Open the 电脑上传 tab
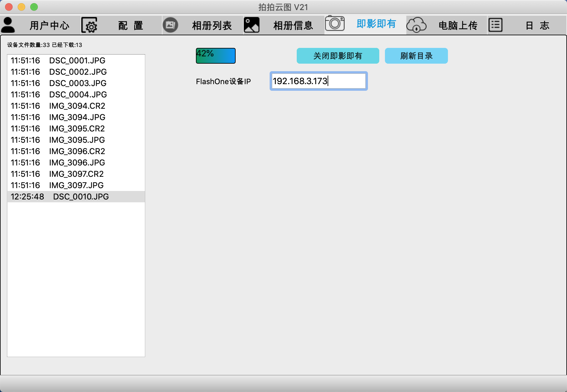Viewport: 567px width, 392px height. point(458,26)
